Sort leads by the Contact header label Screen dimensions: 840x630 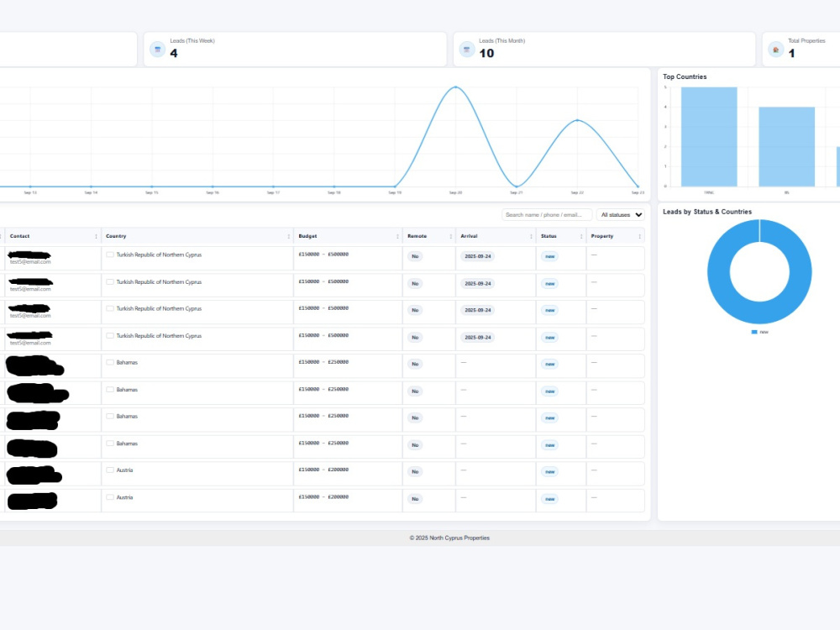(20, 236)
